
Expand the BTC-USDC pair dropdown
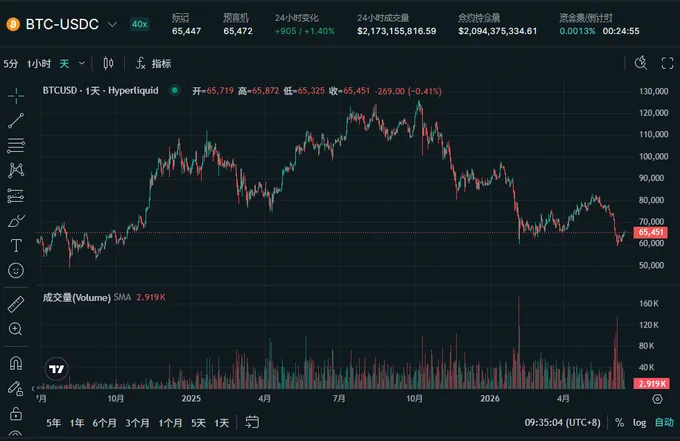[x=112, y=24]
